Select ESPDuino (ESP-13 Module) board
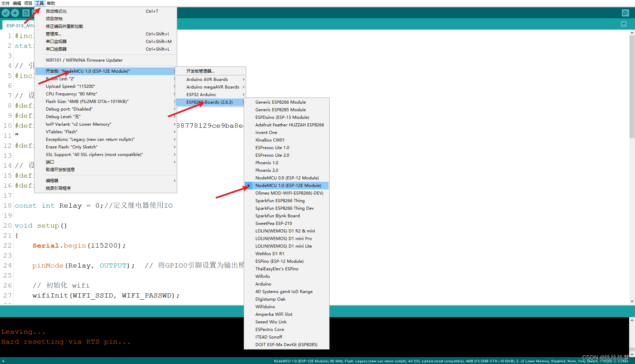Image resolution: width=635 pixels, height=364 pixels. pyautogui.click(x=286, y=117)
